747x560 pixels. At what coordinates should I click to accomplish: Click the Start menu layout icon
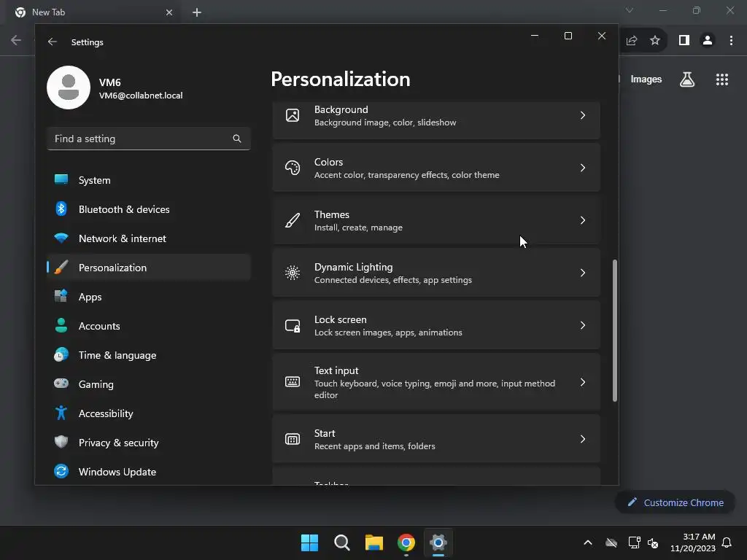tap(293, 438)
